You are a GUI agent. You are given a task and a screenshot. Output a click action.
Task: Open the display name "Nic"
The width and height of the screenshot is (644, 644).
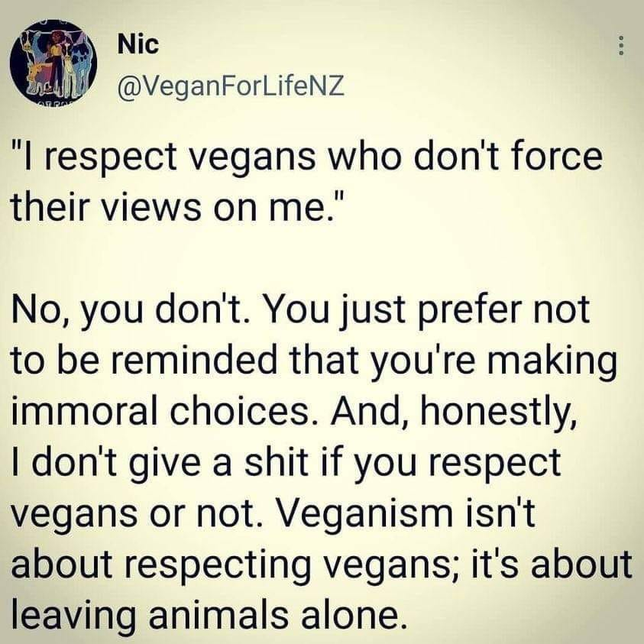[x=138, y=45]
